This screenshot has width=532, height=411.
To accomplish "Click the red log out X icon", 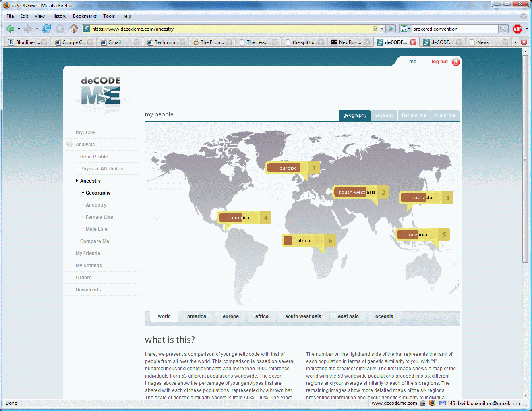I will tap(455, 62).
